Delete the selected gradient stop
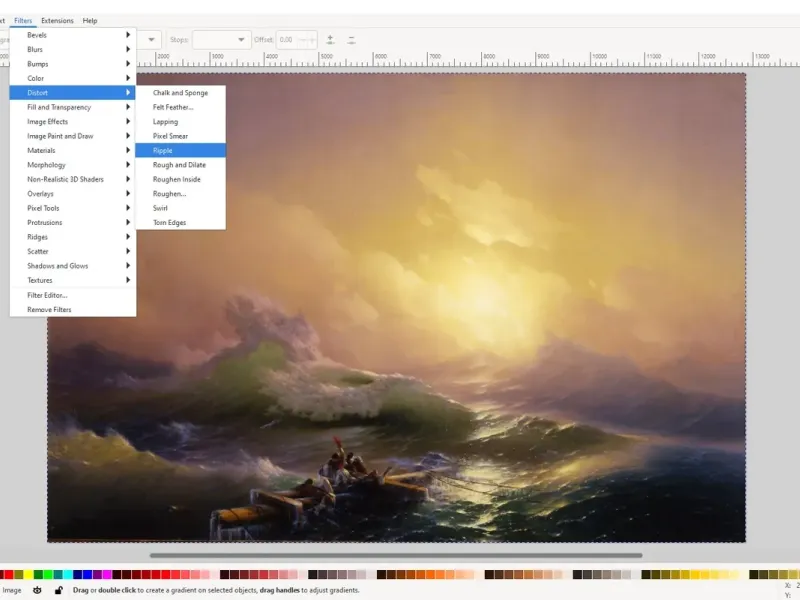 351,40
